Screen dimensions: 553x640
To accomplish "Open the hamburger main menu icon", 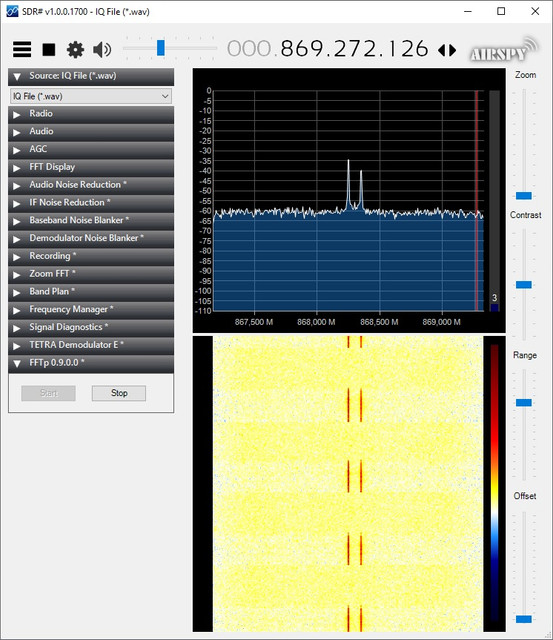I will pyautogui.click(x=22, y=49).
